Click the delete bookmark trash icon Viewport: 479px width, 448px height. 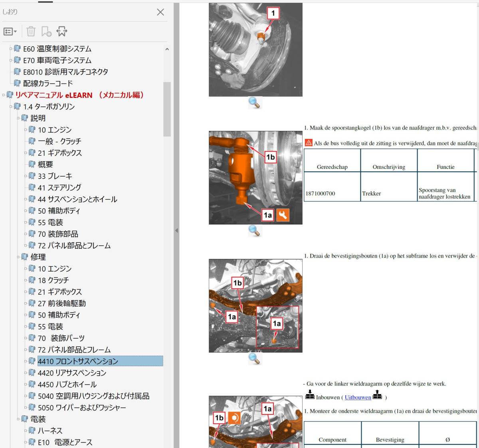(x=31, y=31)
